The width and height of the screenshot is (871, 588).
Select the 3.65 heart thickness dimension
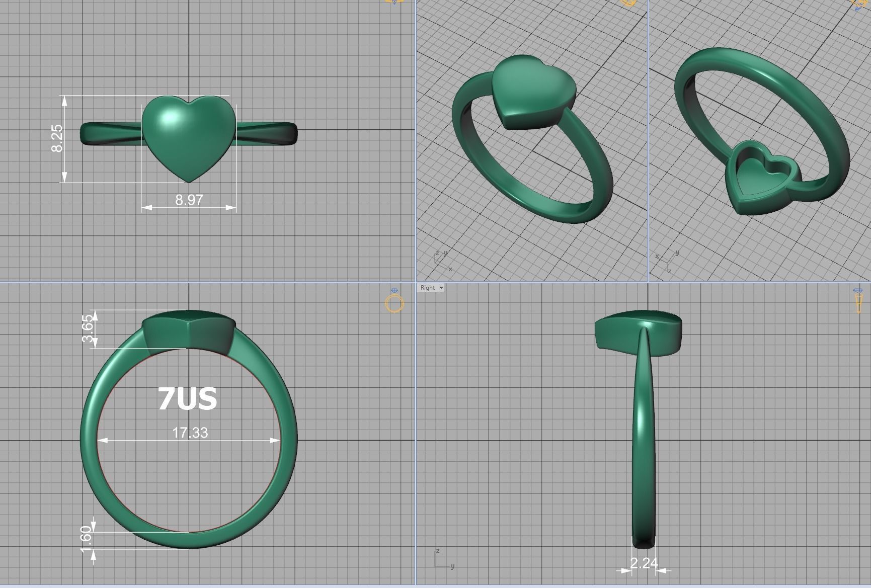tap(88, 328)
